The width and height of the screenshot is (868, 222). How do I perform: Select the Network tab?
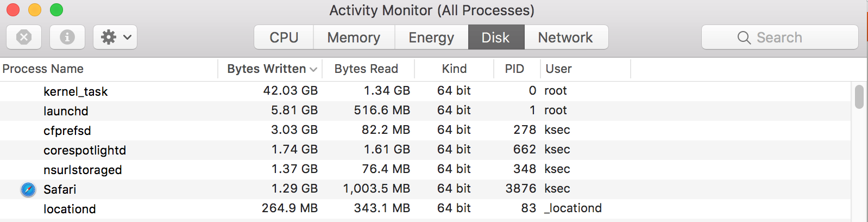coord(565,37)
